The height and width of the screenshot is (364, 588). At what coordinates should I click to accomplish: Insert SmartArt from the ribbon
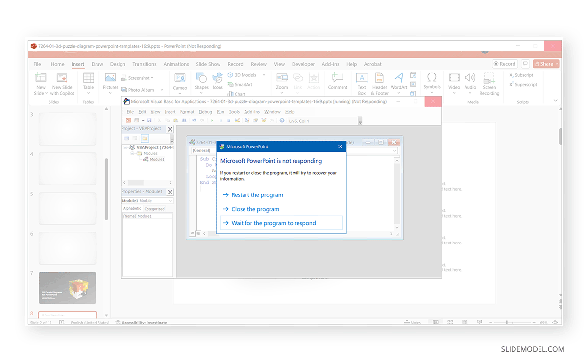point(240,84)
